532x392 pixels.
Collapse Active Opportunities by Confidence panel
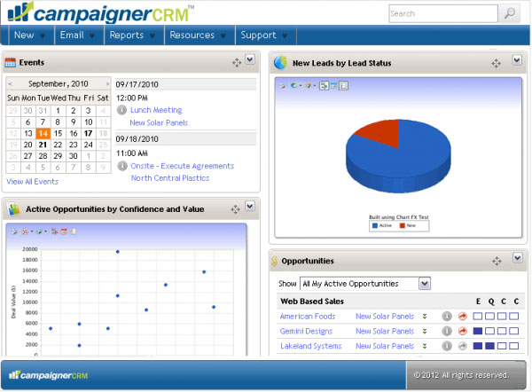250,207
